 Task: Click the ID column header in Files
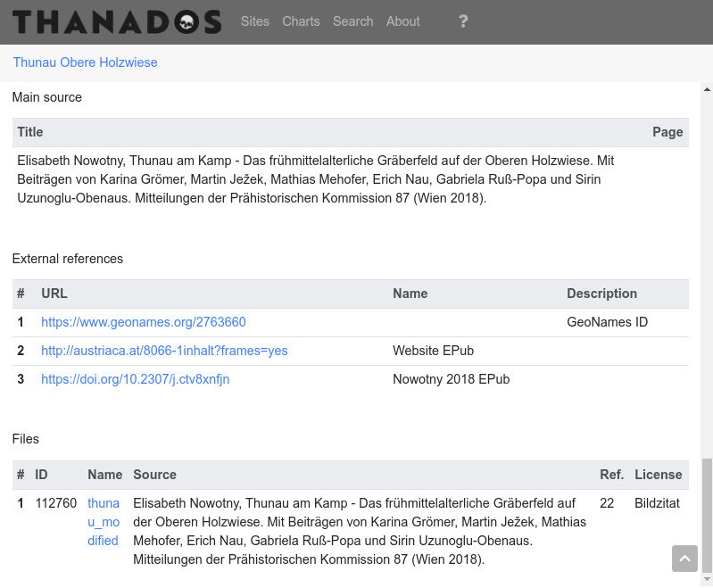pyautogui.click(x=41, y=475)
